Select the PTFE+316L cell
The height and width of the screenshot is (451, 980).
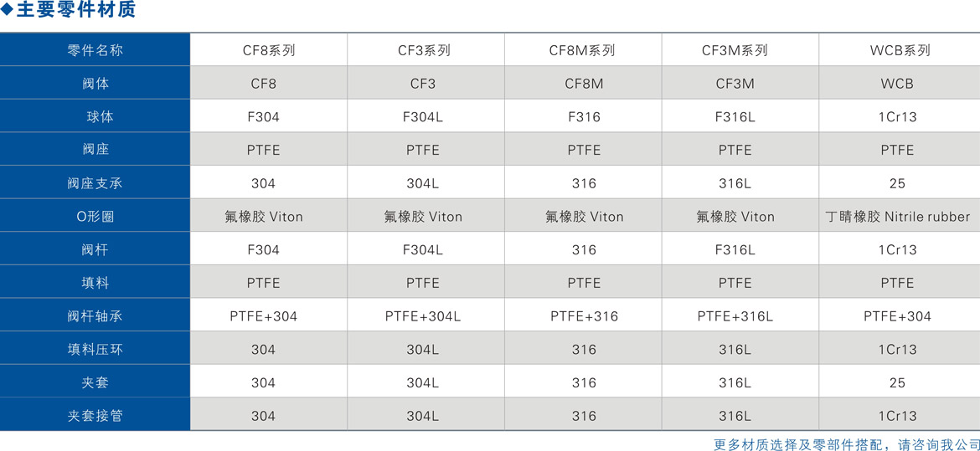coord(735,316)
